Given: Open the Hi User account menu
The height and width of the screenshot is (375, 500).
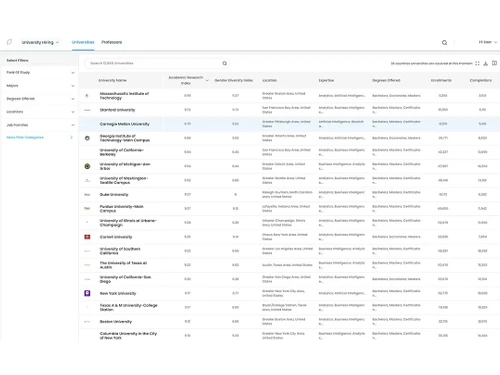Looking at the screenshot, I should point(488,42).
